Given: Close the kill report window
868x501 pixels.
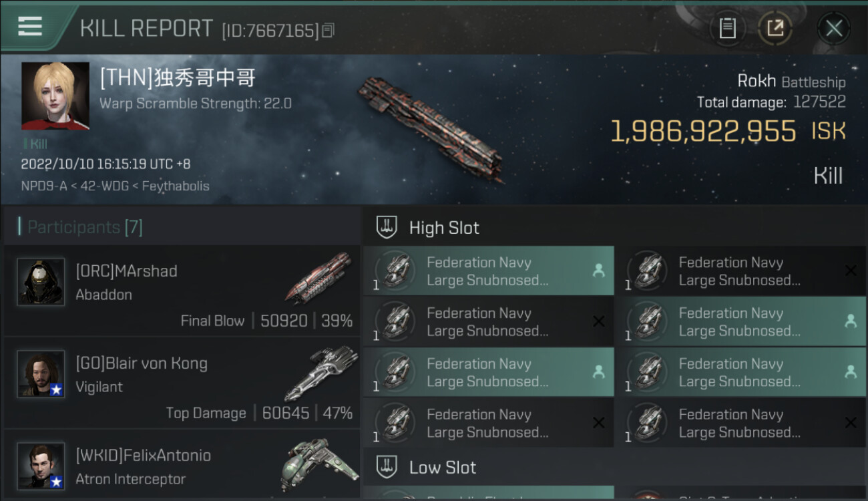Looking at the screenshot, I should (833, 28).
